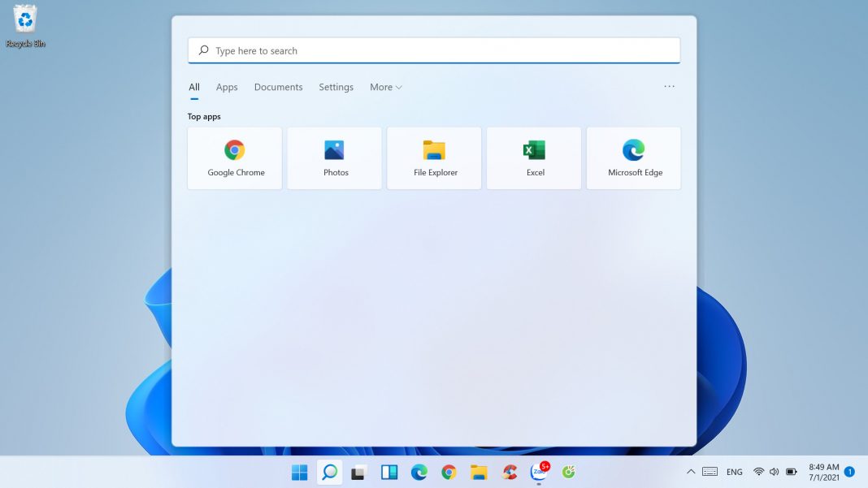The height and width of the screenshot is (488, 868).
Task: Open the Widgets panel from taskbar
Action: [388, 473]
